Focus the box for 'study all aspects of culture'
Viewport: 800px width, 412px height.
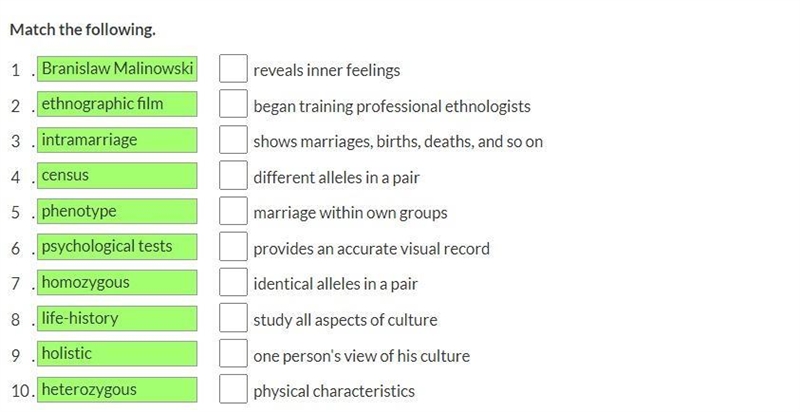tap(233, 318)
